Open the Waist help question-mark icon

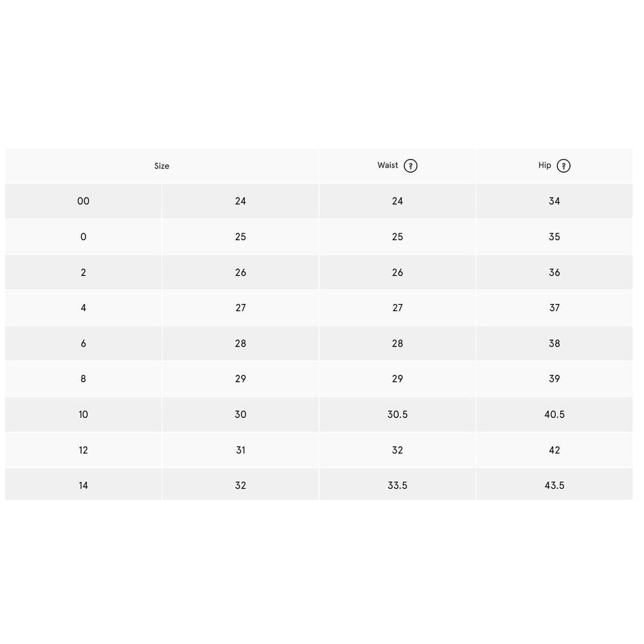point(410,166)
